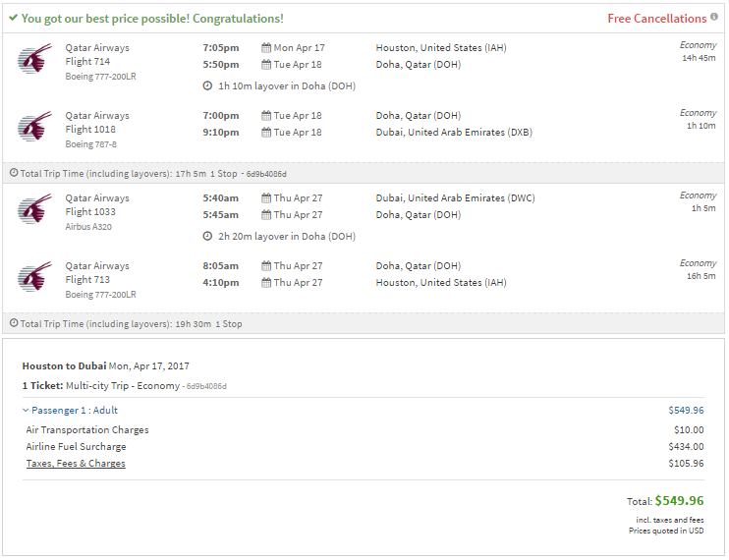The image size is (729, 560).
Task: Select Flight 713 text
Action: 87,279
